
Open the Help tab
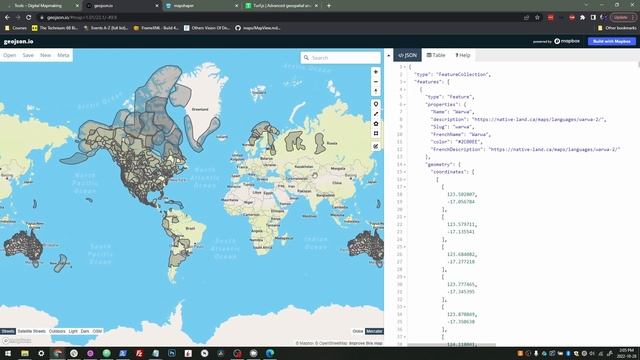(x=463, y=55)
